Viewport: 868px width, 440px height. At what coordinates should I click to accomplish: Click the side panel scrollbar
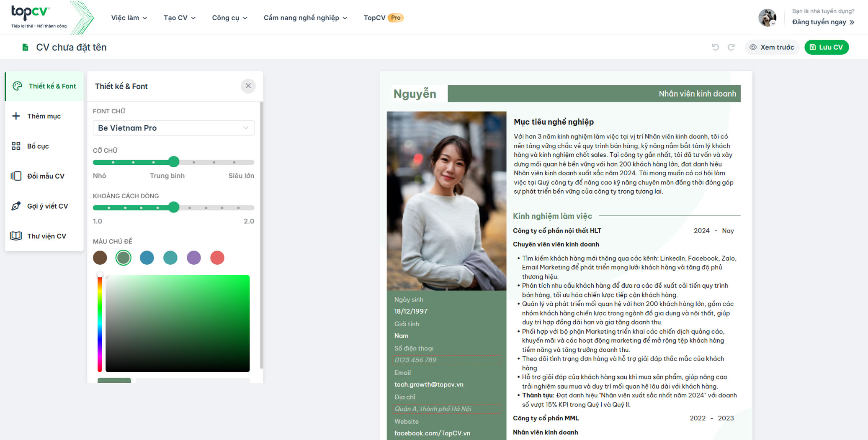click(262, 234)
